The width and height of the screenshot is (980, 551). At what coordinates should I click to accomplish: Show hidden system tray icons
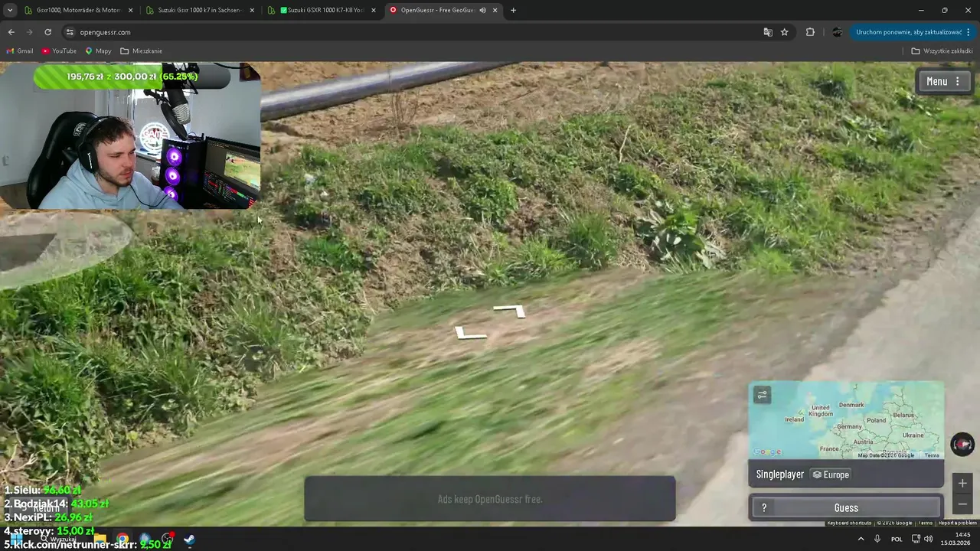coord(861,539)
